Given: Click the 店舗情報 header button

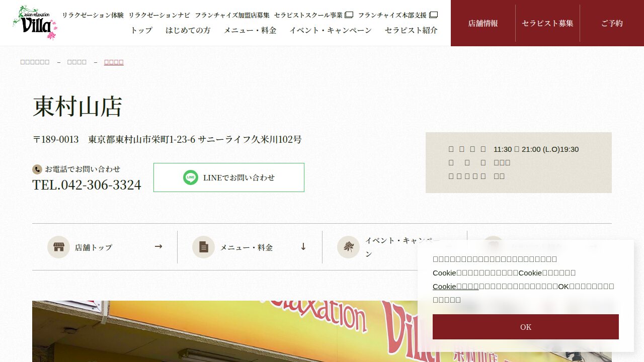Looking at the screenshot, I should click(483, 23).
